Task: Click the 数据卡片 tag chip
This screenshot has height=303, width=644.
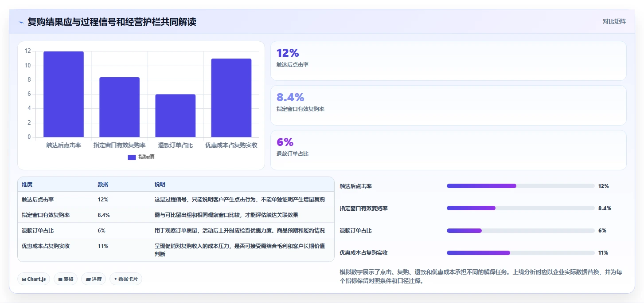Action: 126,279
